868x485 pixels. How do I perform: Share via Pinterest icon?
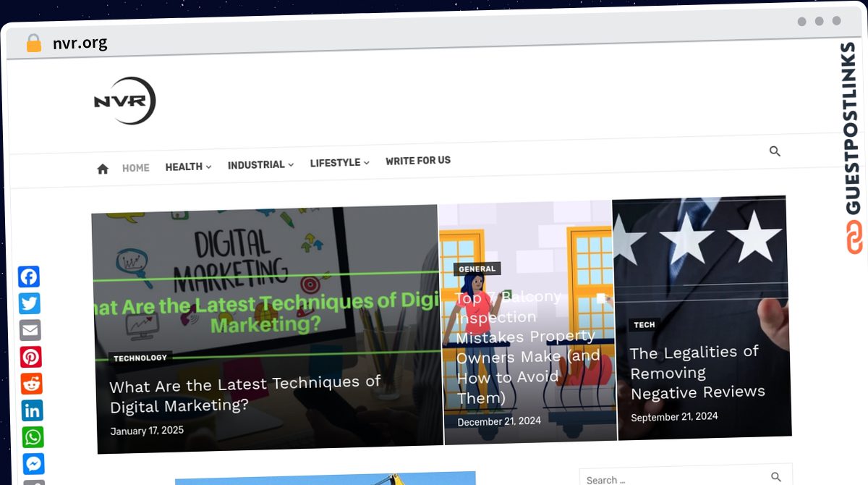coord(30,357)
